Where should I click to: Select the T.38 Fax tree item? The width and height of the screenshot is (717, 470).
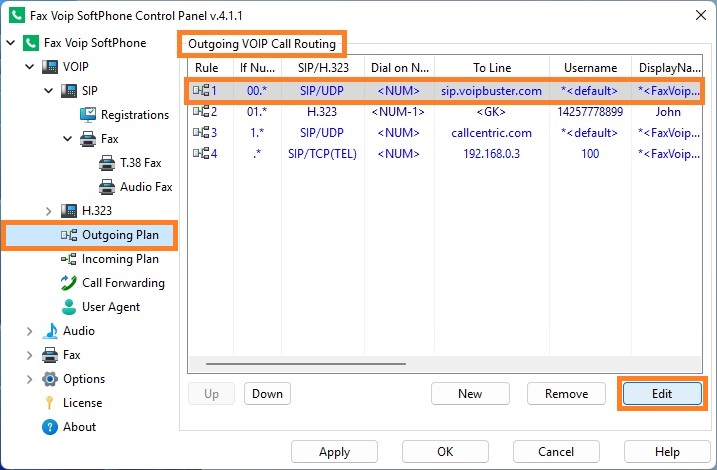click(141, 163)
